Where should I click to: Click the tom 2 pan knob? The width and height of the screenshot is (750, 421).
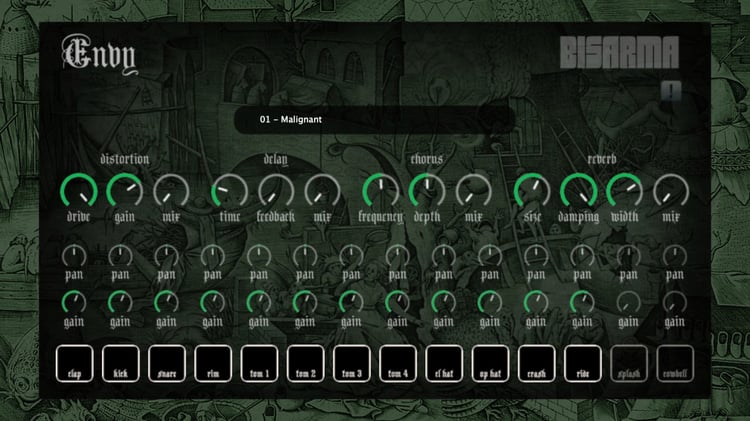coord(305,256)
